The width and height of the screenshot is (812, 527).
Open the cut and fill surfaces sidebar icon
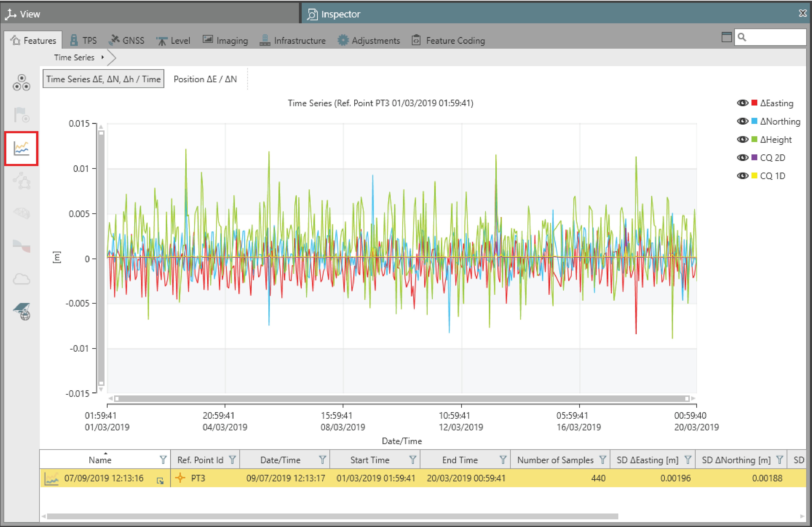pyautogui.click(x=21, y=246)
